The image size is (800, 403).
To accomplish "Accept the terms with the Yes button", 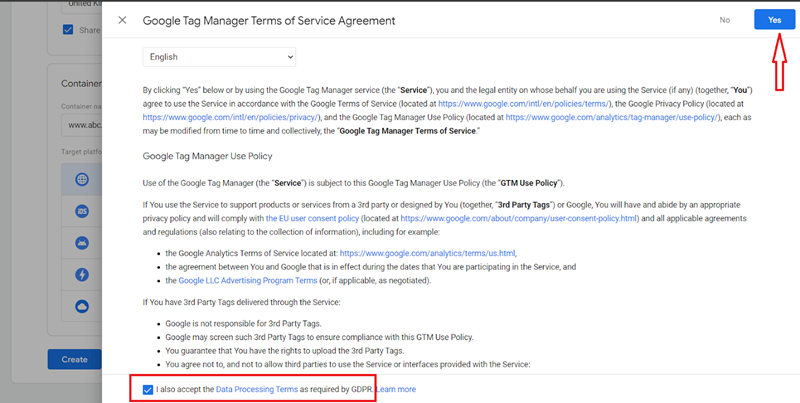I will (774, 20).
